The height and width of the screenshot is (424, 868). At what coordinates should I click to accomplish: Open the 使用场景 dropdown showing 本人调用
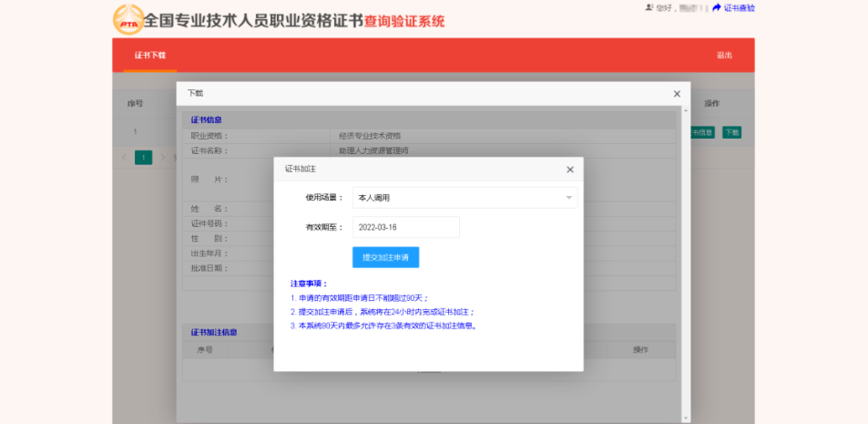point(465,197)
